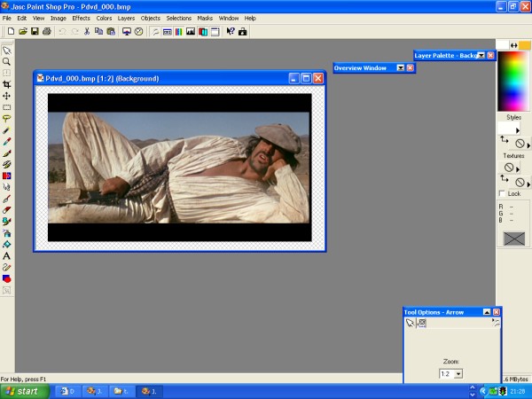
Task: Toggle the Lock checkbox in color palette
Action: [x=503, y=193]
